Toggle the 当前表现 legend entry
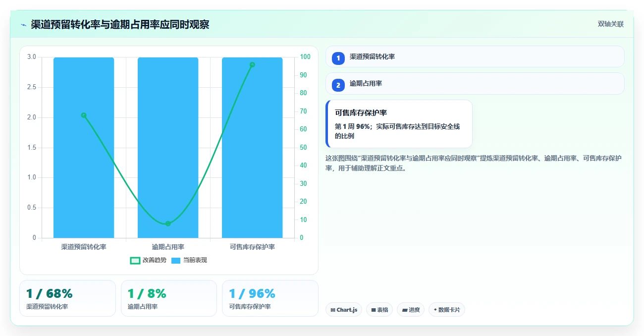This screenshot has height=336, width=644. [189, 260]
